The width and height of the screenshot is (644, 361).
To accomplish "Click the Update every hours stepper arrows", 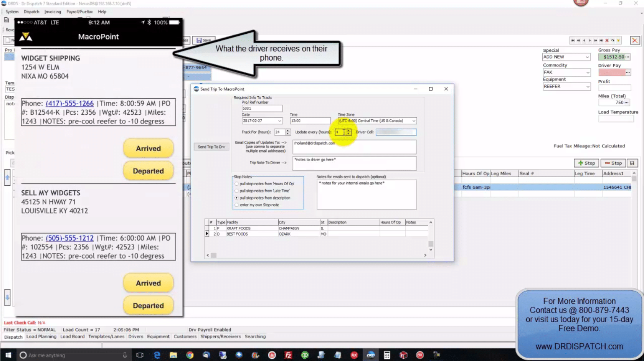I will pyautogui.click(x=348, y=132).
